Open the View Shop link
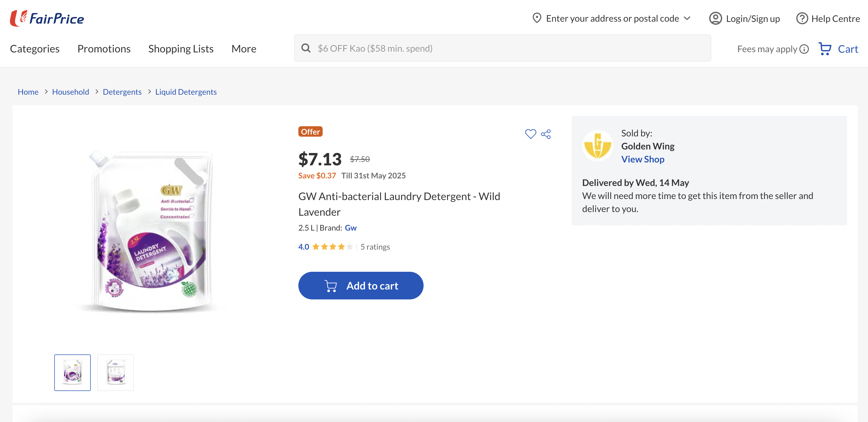 tap(643, 159)
